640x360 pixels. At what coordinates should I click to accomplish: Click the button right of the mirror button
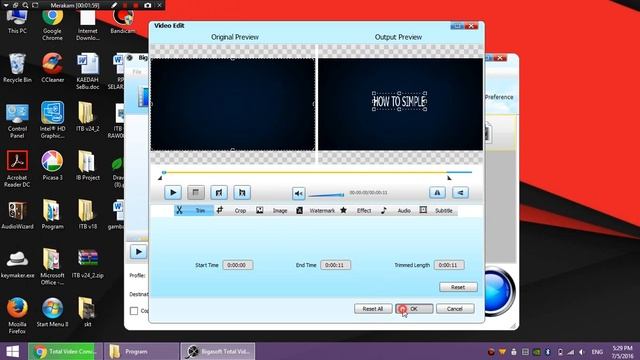pos(460,193)
